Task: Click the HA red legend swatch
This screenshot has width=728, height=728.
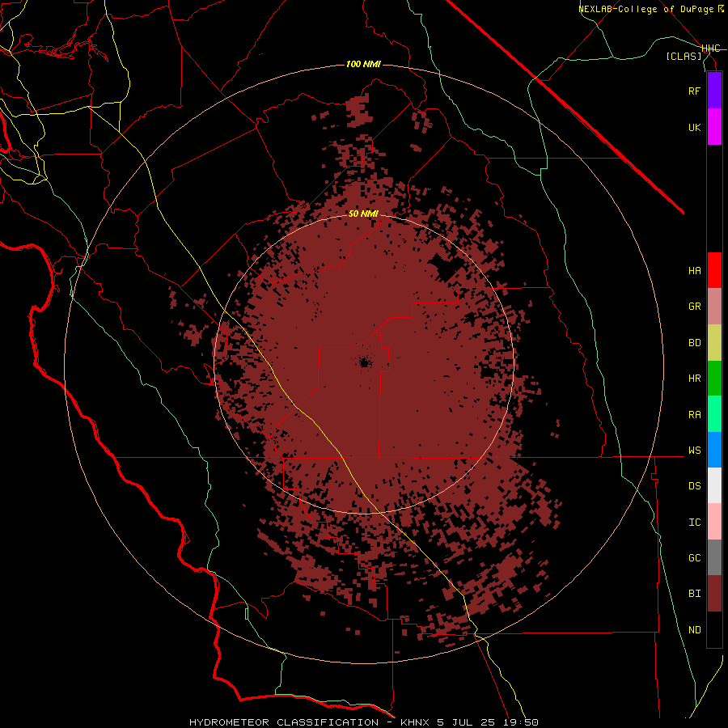Action: 714,270
